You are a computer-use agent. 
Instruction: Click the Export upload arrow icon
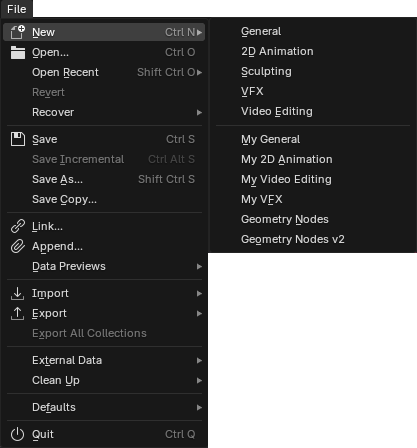[x=18, y=313]
